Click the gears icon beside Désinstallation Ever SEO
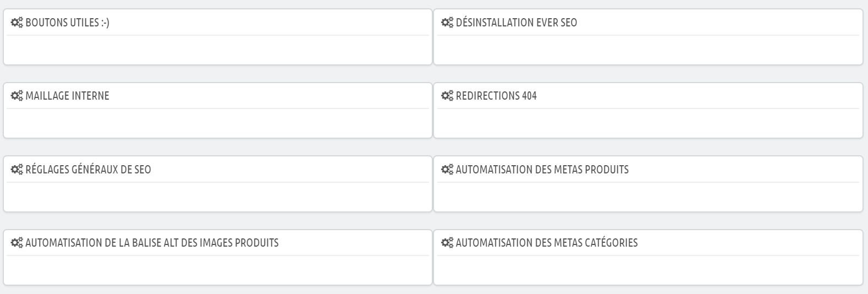The width and height of the screenshot is (868, 294). [x=447, y=23]
